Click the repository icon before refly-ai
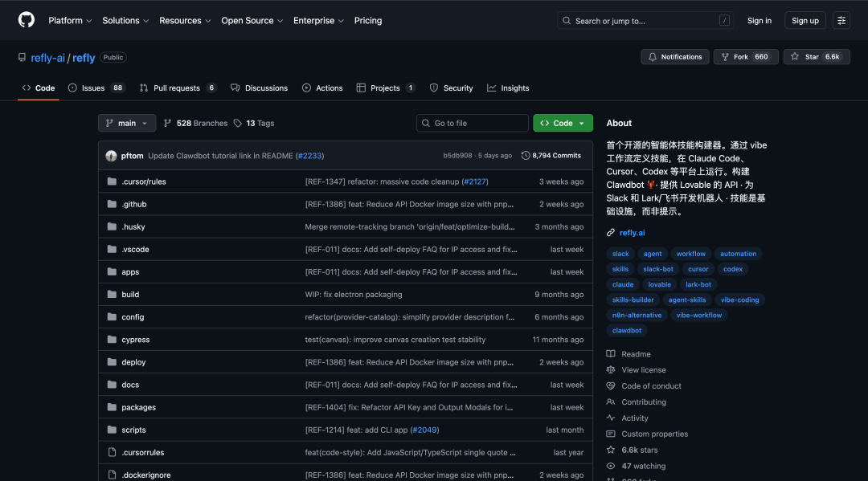This screenshot has height=481, width=868. pyautogui.click(x=23, y=58)
